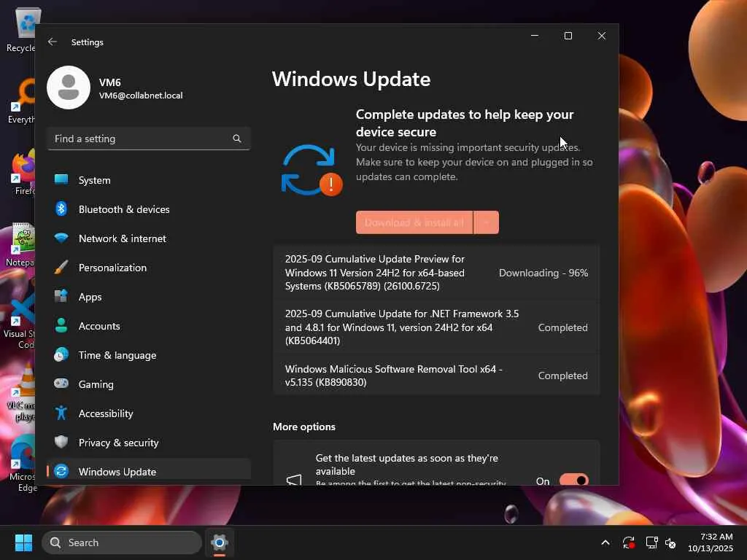Click the search magnifier in Find a setting
This screenshot has width=747, height=560.
tap(237, 139)
